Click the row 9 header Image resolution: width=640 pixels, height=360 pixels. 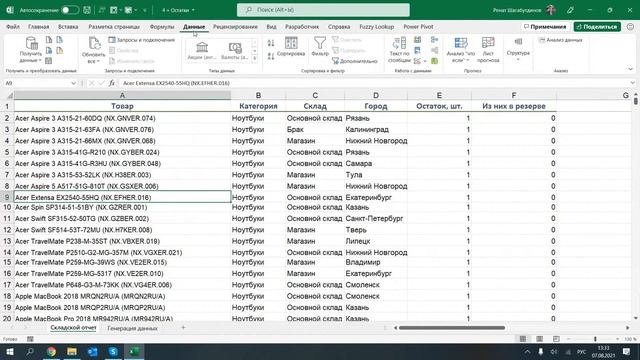[x=7, y=198]
